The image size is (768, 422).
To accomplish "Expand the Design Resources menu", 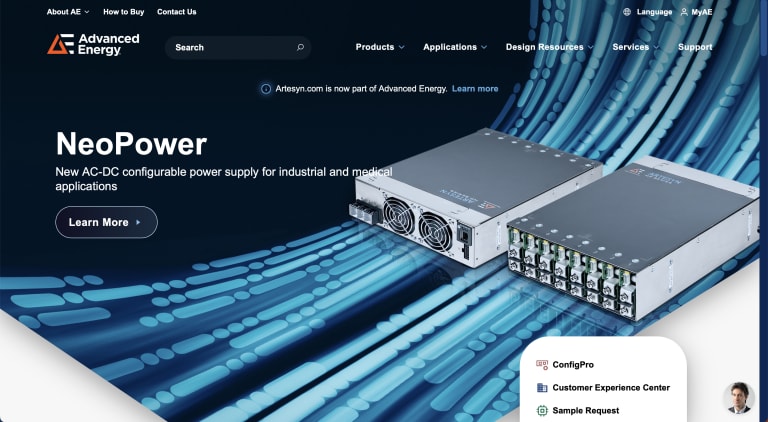I will (x=550, y=47).
